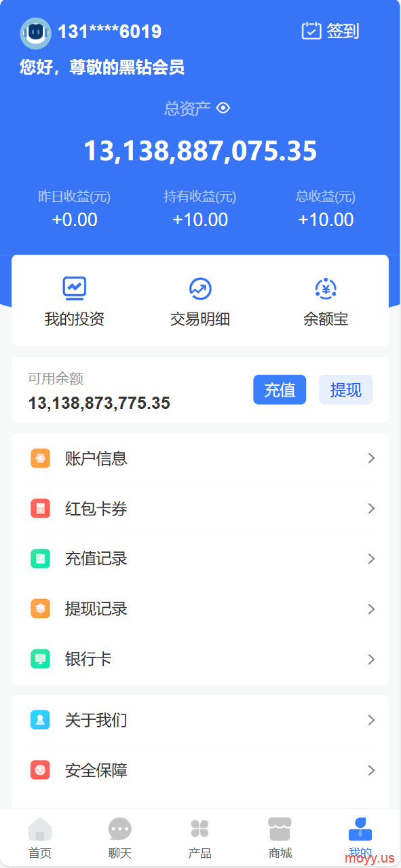
Task: Go to the 商城 mall tab
Action: click(x=280, y=839)
